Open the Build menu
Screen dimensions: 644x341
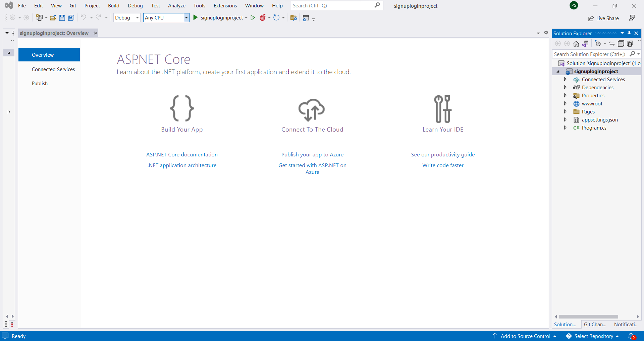click(x=114, y=6)
